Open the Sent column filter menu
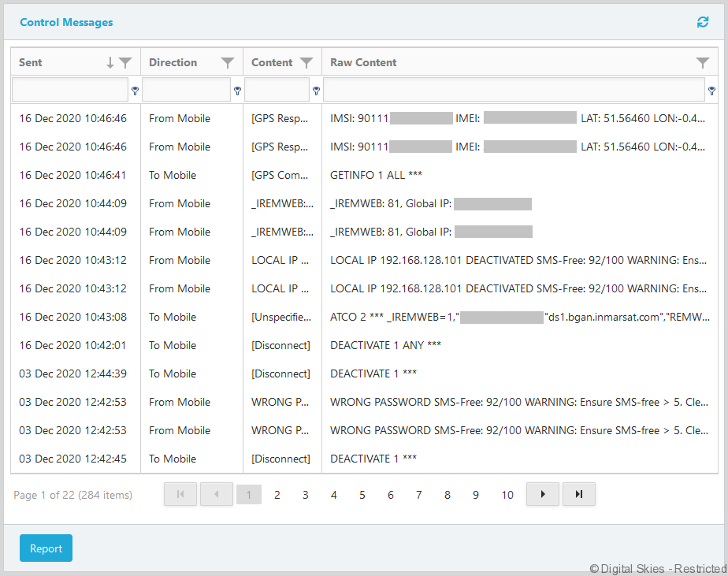Viewport: 728px width, 576px height. (x=125, y=63)
